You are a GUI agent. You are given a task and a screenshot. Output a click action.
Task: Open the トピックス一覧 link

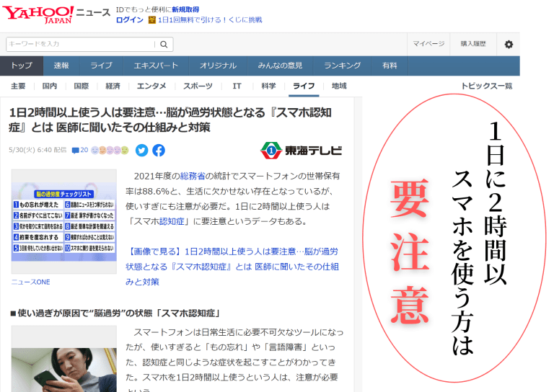pyautogui.click(x=486, y=86)
